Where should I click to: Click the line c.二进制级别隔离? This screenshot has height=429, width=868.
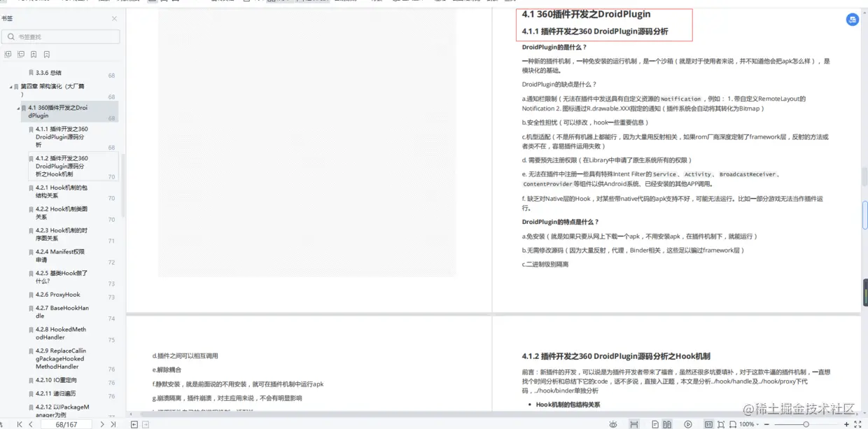(x=545, y=264)
